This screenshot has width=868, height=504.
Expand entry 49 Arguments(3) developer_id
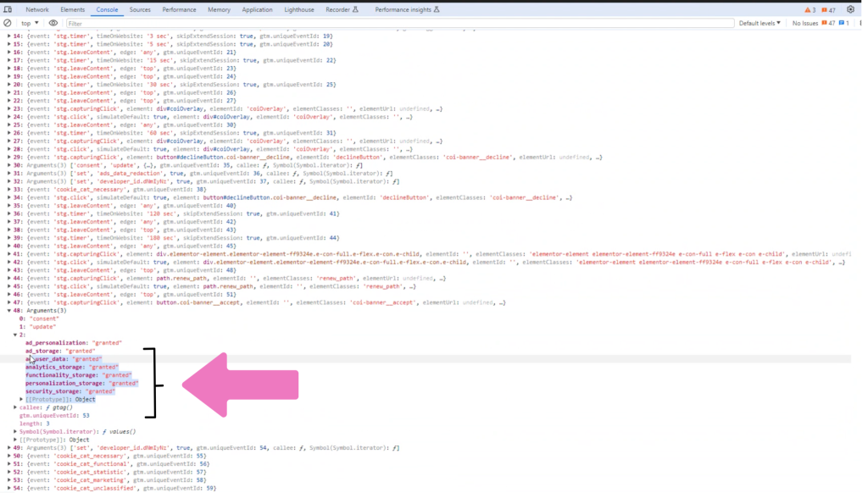click(9, 447)
